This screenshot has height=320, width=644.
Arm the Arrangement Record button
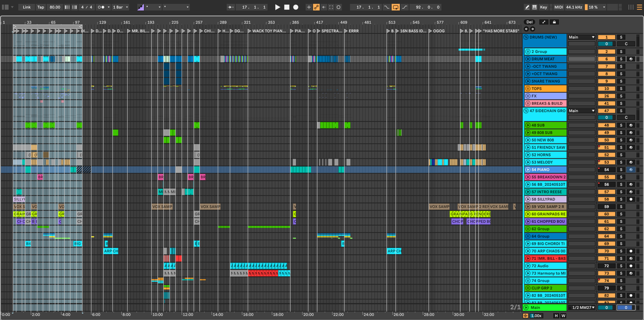[x=295, y=8]
